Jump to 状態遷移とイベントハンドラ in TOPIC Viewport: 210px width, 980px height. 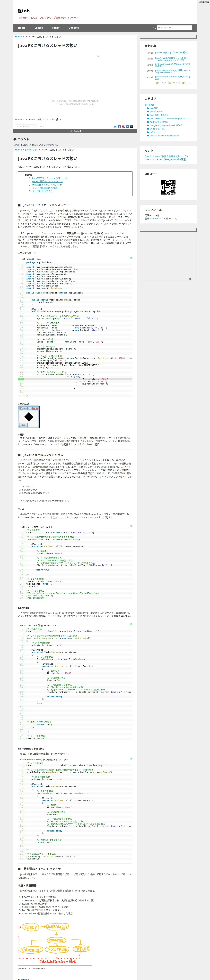47,185
